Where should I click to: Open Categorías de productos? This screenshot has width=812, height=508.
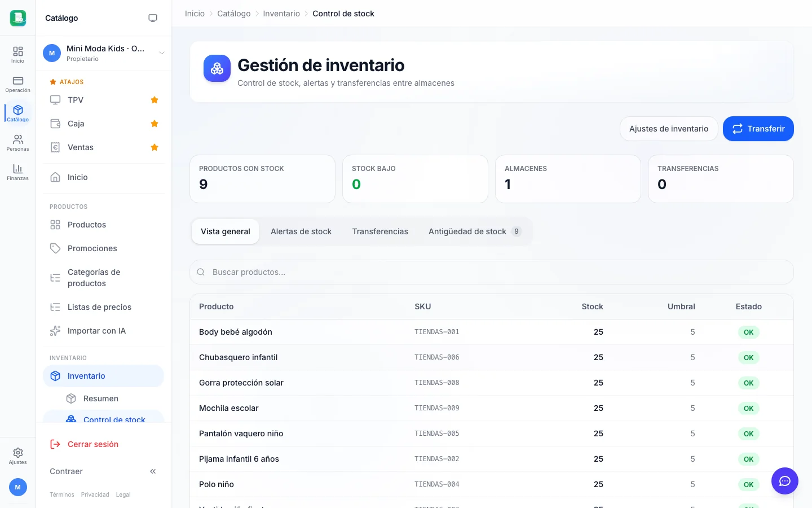pos(103,278)
